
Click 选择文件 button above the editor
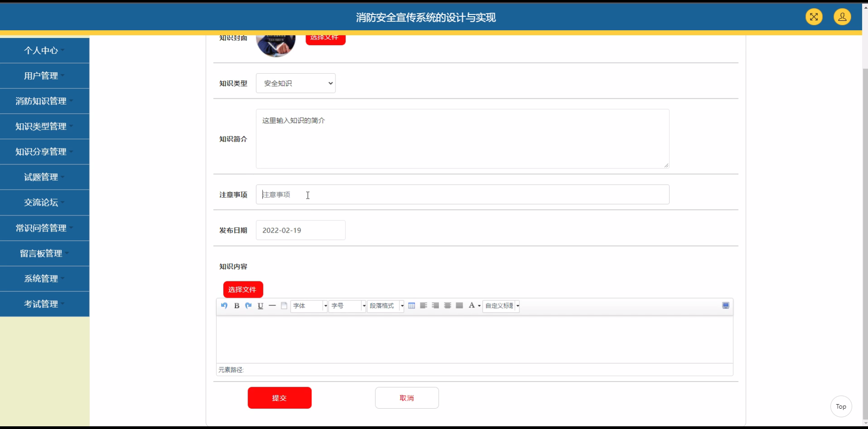(243, 289)
